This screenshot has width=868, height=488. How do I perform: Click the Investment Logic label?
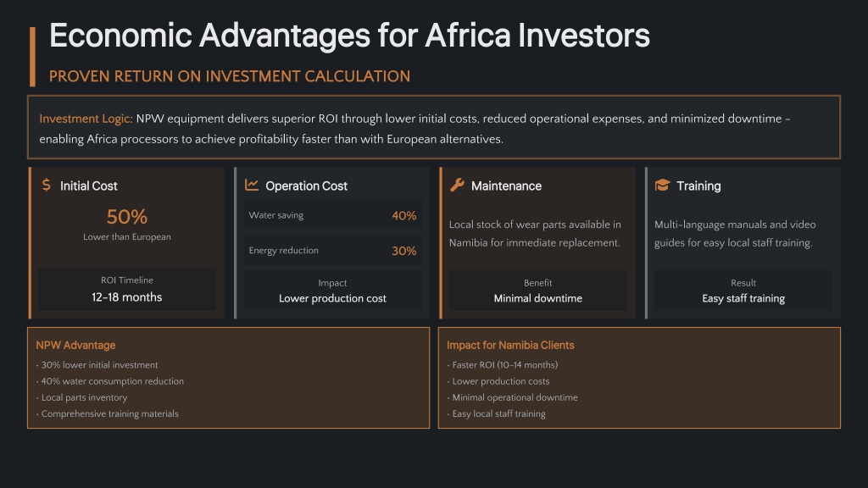coord(86,119)
